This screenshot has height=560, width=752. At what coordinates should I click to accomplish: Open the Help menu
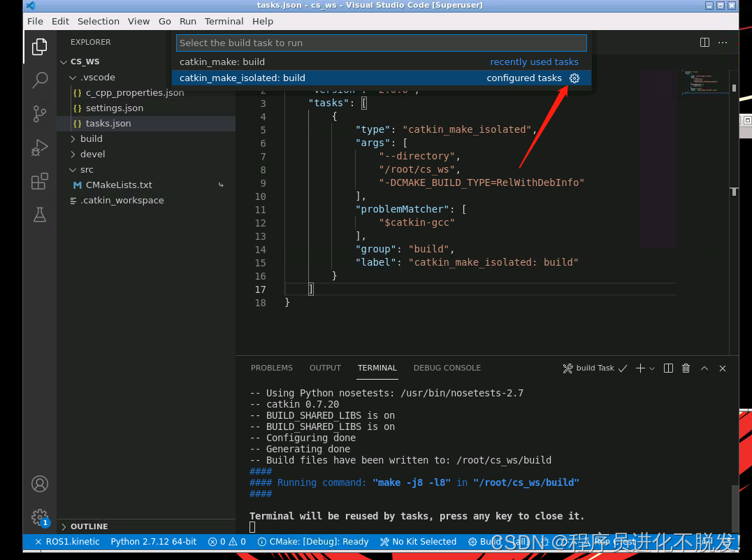(x=262, y=21)
